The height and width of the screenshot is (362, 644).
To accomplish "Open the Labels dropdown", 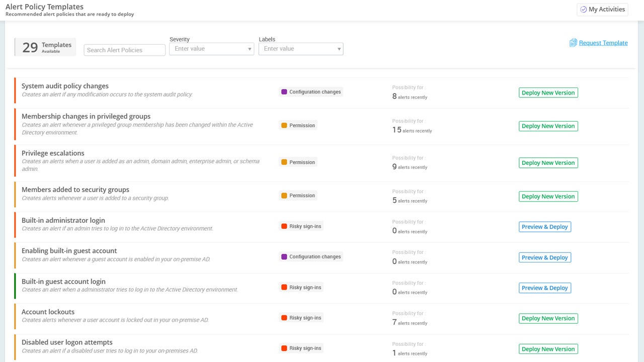I will (301, 48).
